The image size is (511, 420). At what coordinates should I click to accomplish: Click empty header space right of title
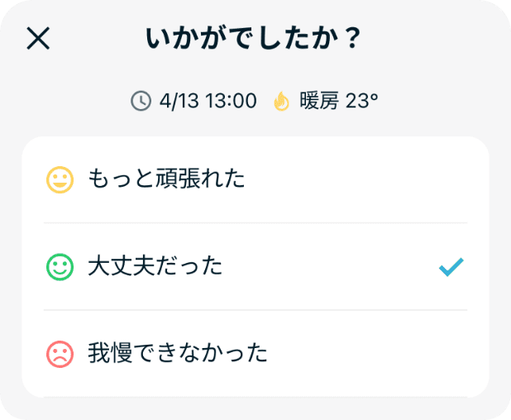point(438,39)
